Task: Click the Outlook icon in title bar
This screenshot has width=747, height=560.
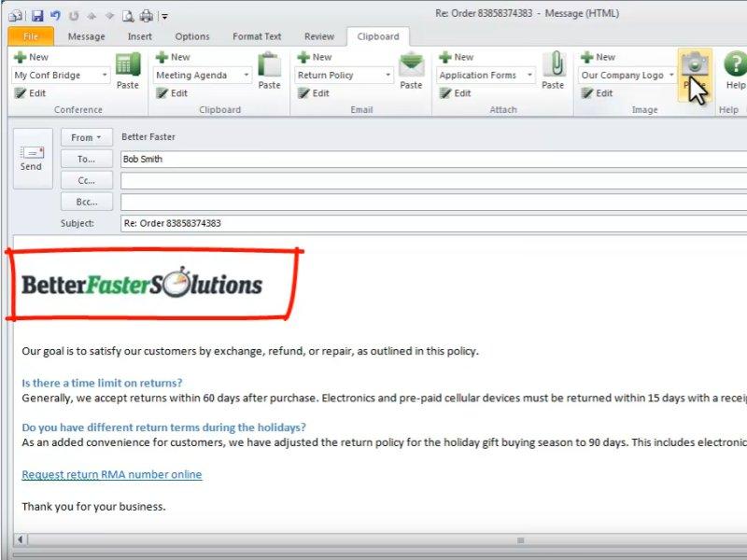Action: [x=16, y=16]
